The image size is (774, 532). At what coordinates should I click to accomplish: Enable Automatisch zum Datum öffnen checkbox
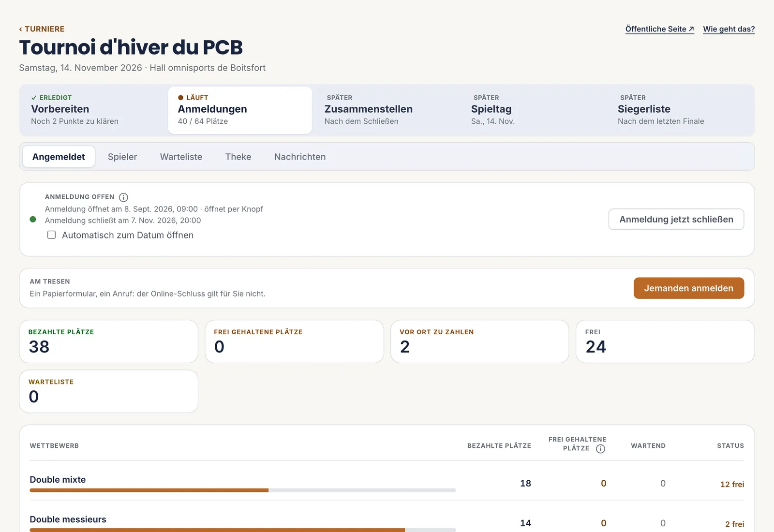[51, 235]
